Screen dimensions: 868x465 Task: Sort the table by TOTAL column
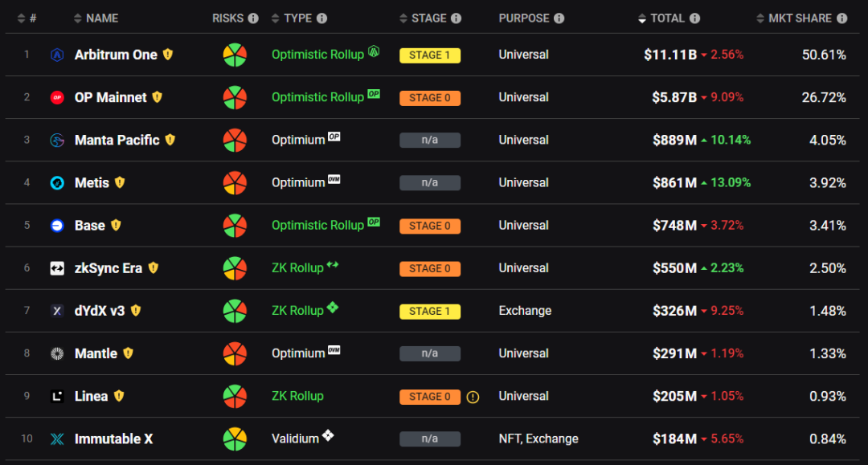tap(667, 18)
